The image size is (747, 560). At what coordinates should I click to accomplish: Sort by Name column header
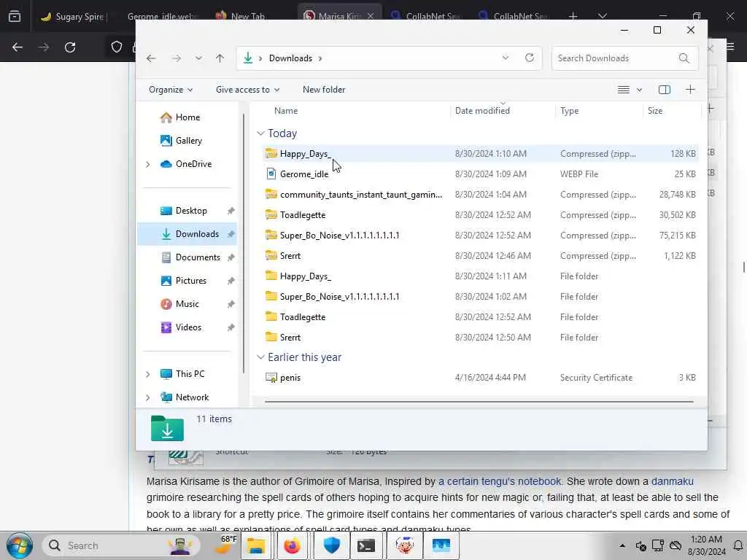click(286, 111)
